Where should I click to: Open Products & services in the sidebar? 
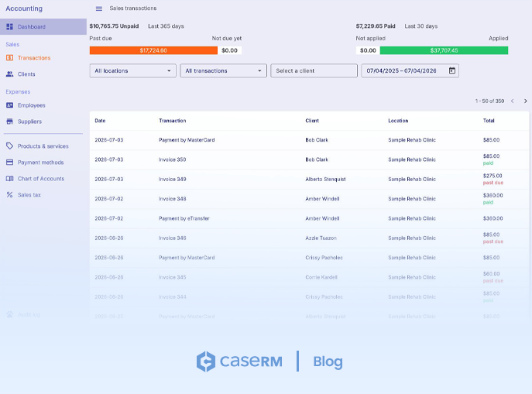43,146
